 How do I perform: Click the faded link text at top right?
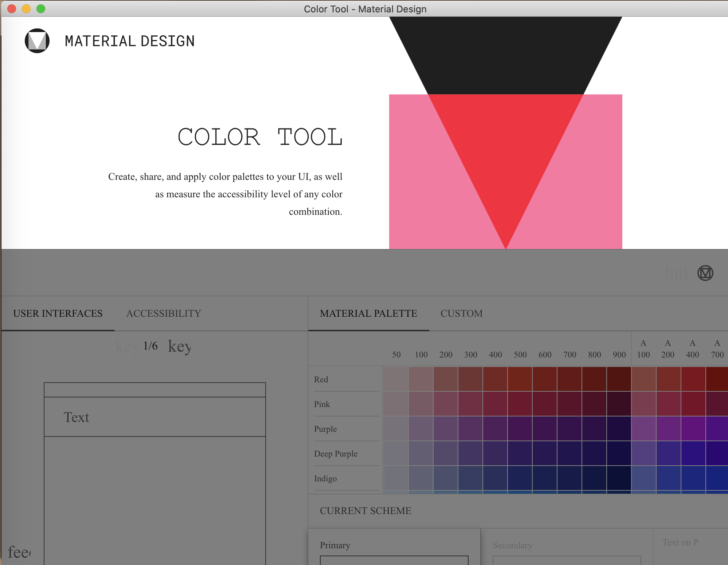click(677, 273)
